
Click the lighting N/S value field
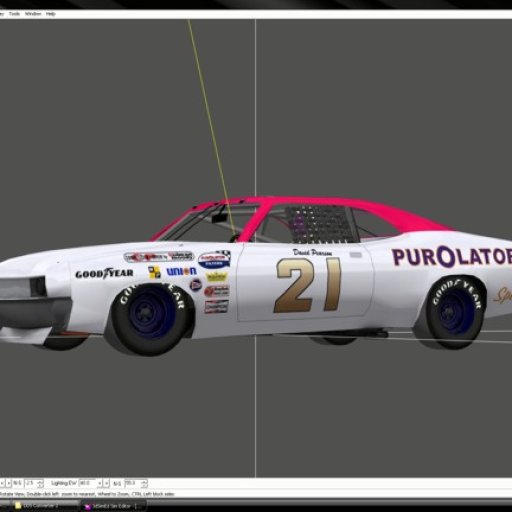click(x=132, y=483)
